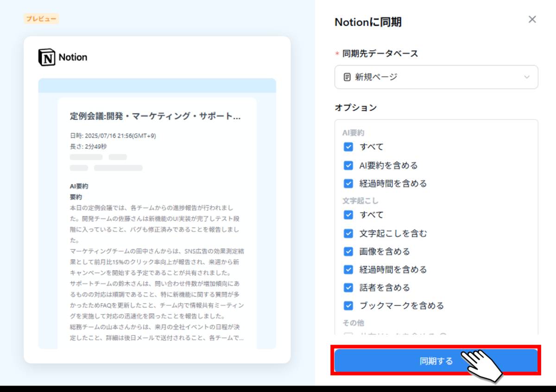556x392 pixels.
Task: Click the 定例会議 title in preview
Action: click(x=155, y=116)
